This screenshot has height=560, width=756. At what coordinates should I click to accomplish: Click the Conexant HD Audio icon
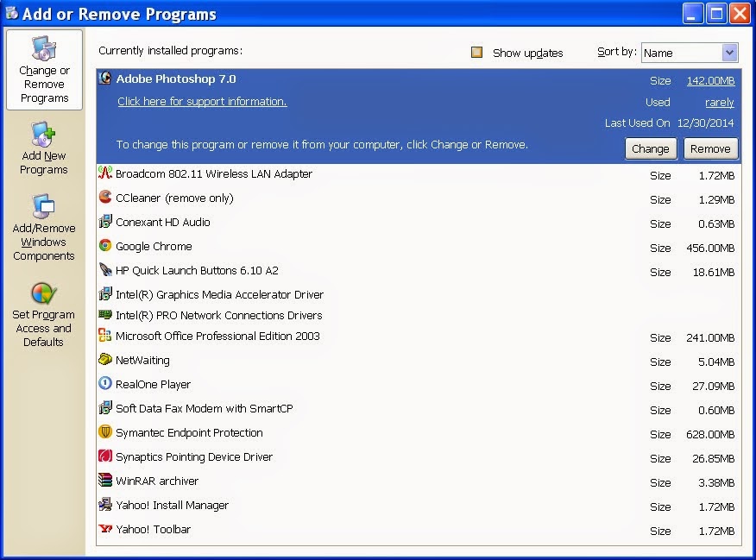pyautogui.click(x=105, y=221)
